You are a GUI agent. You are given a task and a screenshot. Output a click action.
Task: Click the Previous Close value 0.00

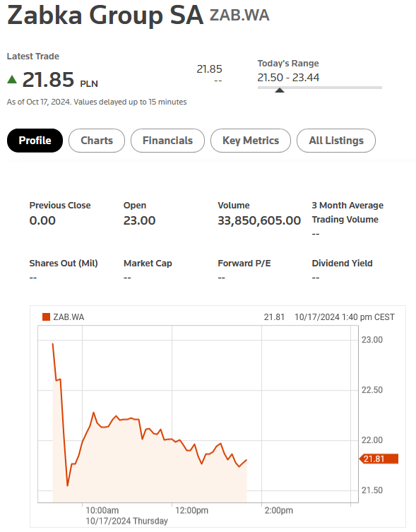tap(42, 220)
